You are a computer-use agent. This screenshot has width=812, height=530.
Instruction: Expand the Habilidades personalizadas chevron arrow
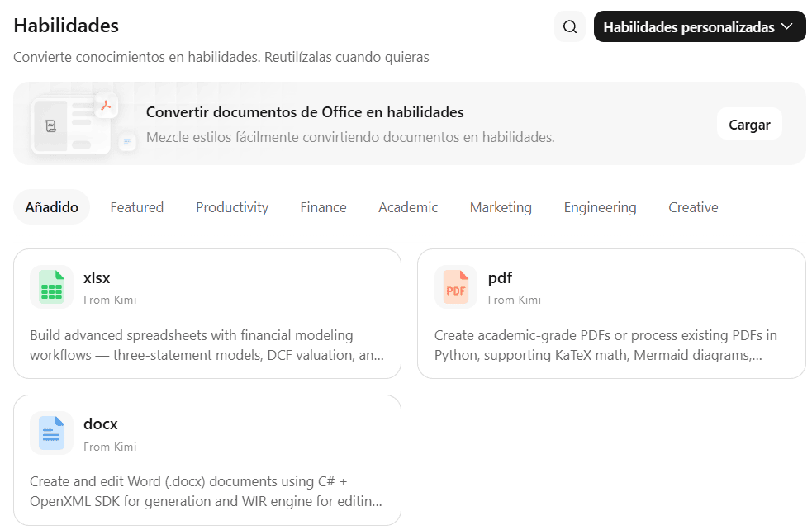pos(787,26)
